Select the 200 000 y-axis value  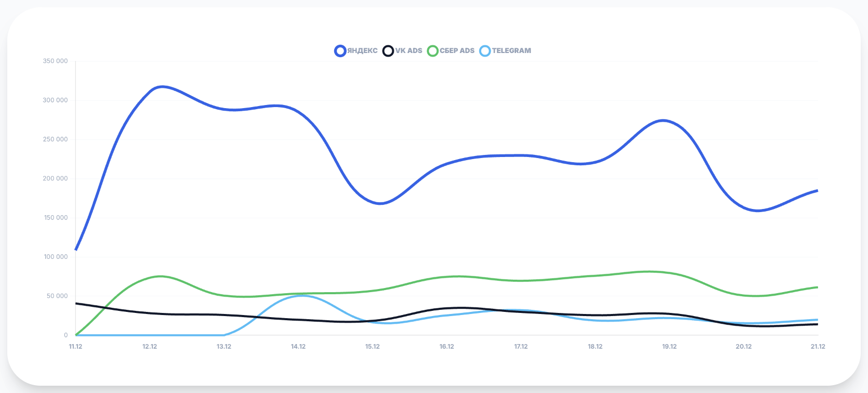(x=55, y=179)
